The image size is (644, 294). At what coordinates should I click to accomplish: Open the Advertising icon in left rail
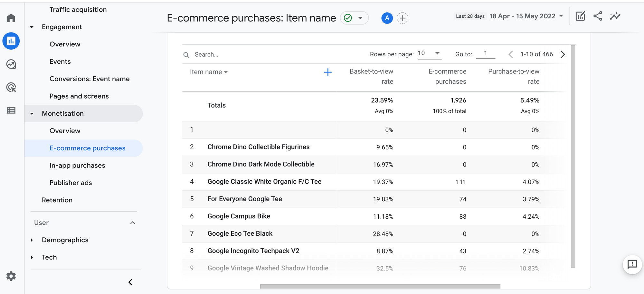pyautogui.click(x=11, y=87)
